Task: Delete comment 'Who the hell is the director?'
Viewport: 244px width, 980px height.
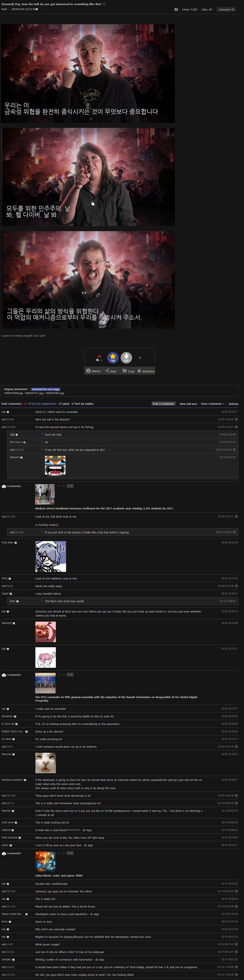Action: pos(236,419)
